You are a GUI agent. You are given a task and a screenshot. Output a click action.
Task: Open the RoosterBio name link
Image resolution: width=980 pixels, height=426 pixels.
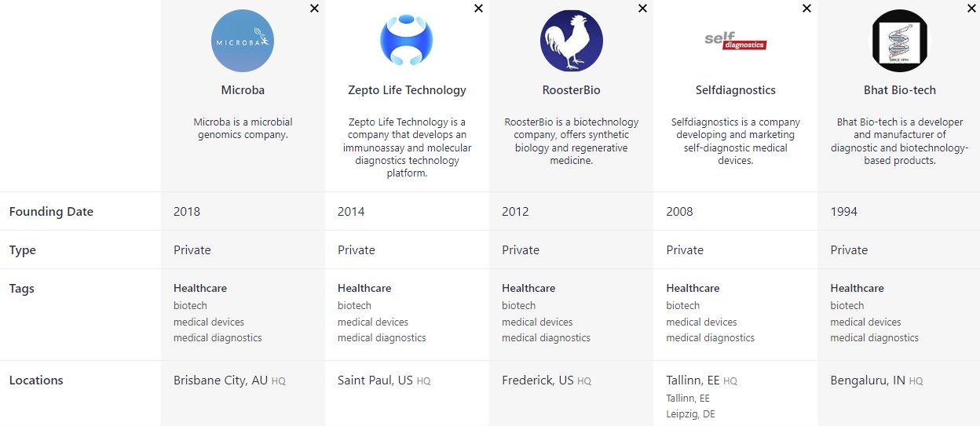tap(572, 90)
